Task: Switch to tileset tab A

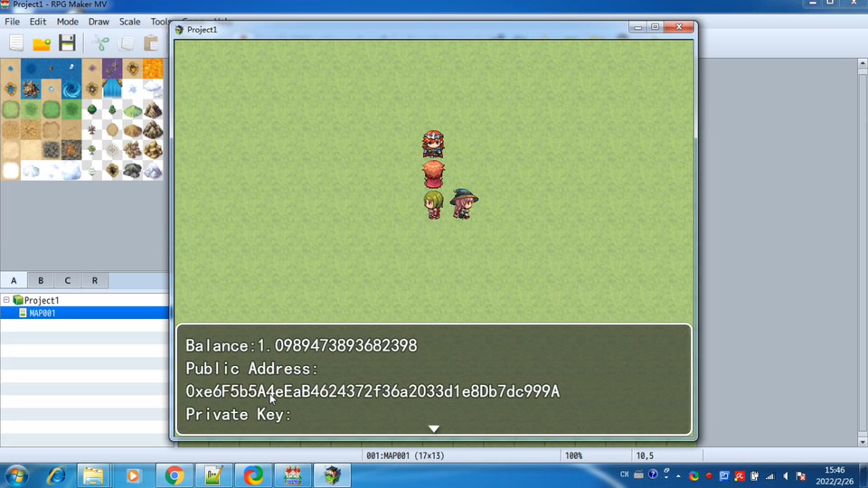Action: pos(14,280)
